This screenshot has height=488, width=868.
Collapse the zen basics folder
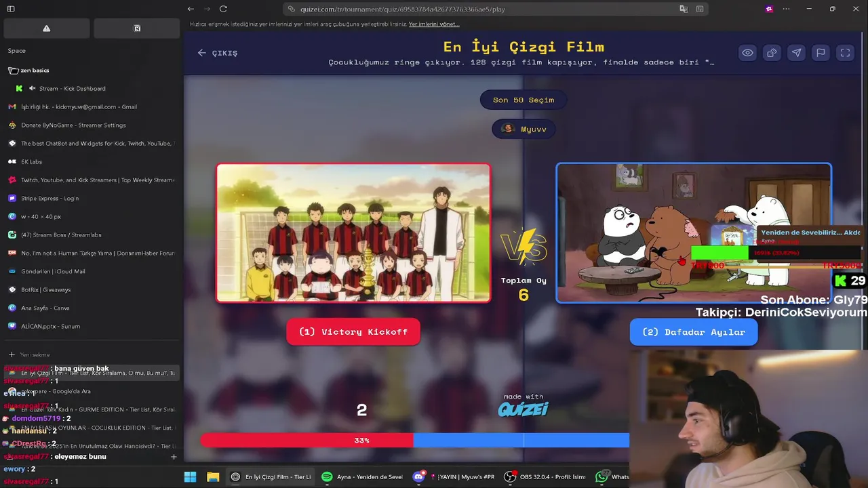tap(28, 70)
